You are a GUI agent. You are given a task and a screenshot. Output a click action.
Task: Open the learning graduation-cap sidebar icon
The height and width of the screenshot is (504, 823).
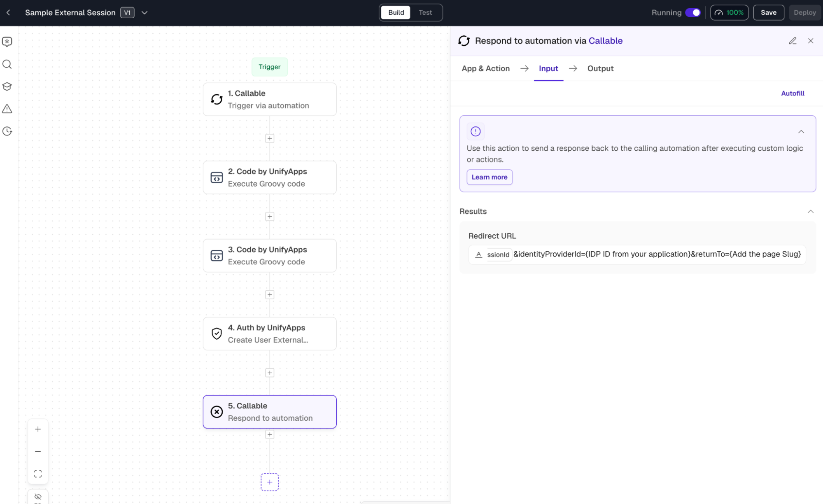[7, 86]
